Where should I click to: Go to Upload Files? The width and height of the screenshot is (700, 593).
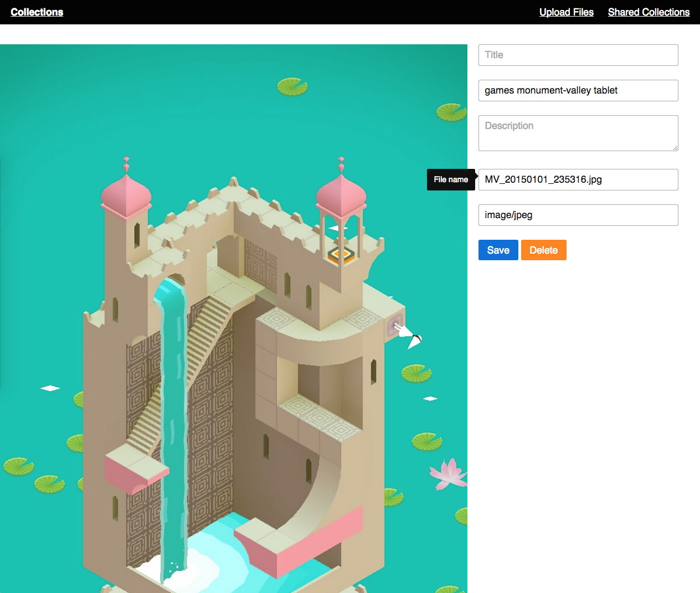pyautogui.click(x=566, y=12)
